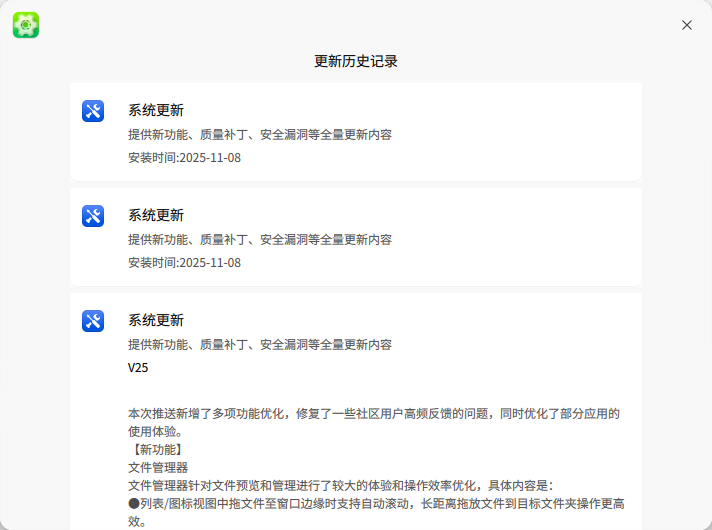Select the 更新历史记录 heading text

(x=356, y=61)
